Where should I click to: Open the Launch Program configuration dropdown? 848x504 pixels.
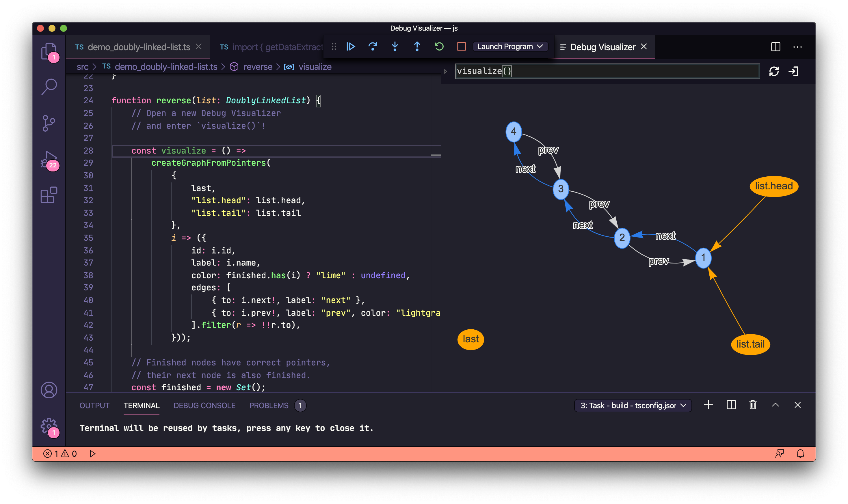point(510,46)
